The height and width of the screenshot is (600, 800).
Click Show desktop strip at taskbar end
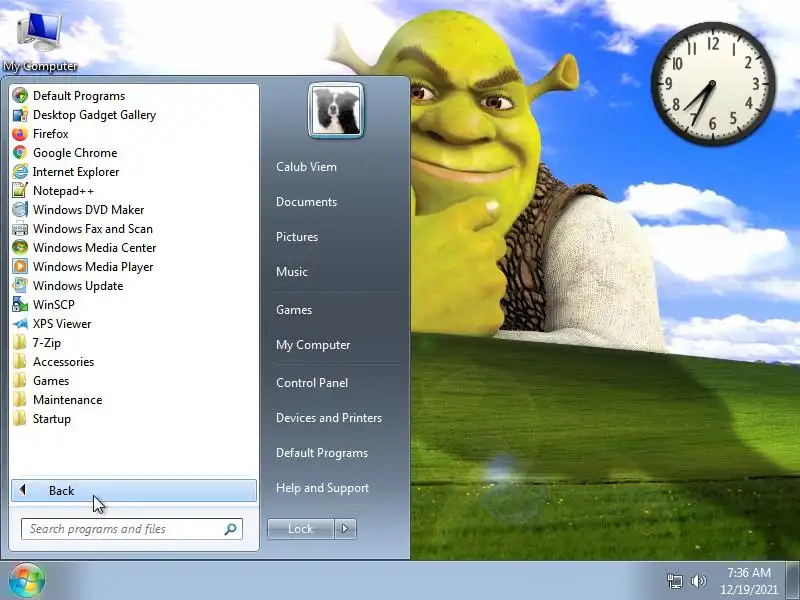pos(792,581)
